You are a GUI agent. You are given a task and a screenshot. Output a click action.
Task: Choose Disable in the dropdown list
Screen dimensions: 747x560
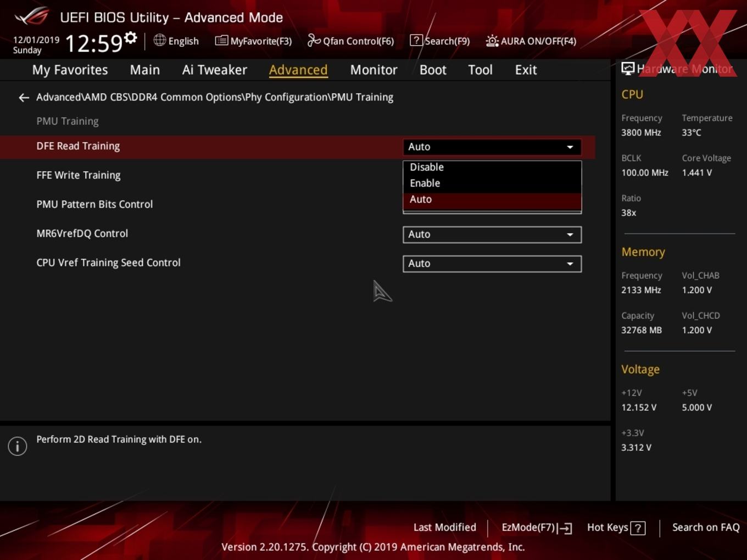pyautogui.click(x=492, y=167)
